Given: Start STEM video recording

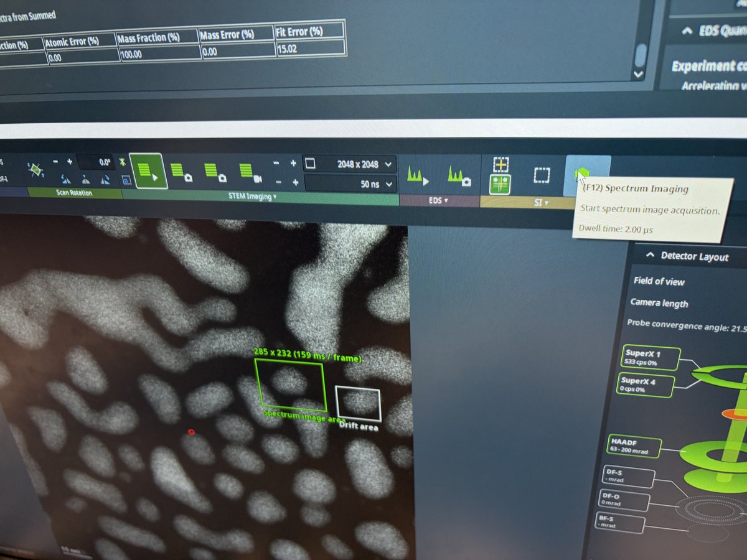Looking at the screenshot, I should pos(250,172).
